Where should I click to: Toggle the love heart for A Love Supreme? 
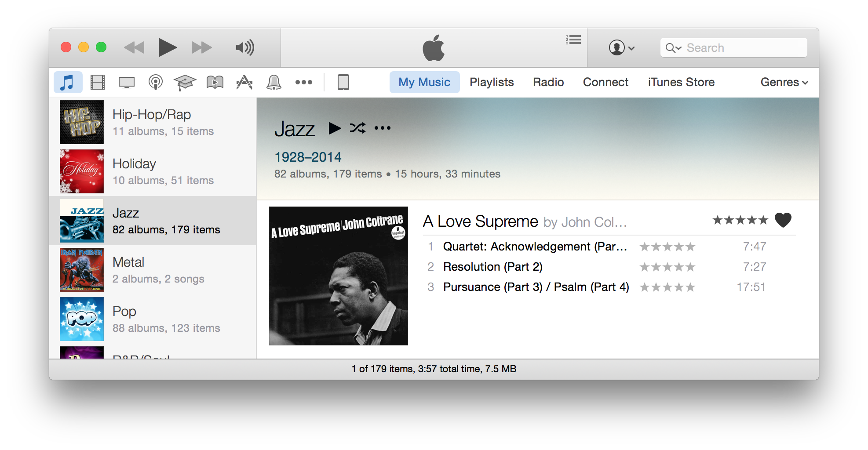(783, 220)
